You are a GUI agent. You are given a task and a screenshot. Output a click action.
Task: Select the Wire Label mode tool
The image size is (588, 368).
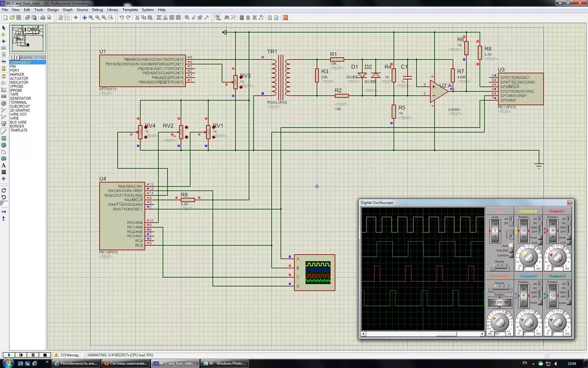[4, 48]
